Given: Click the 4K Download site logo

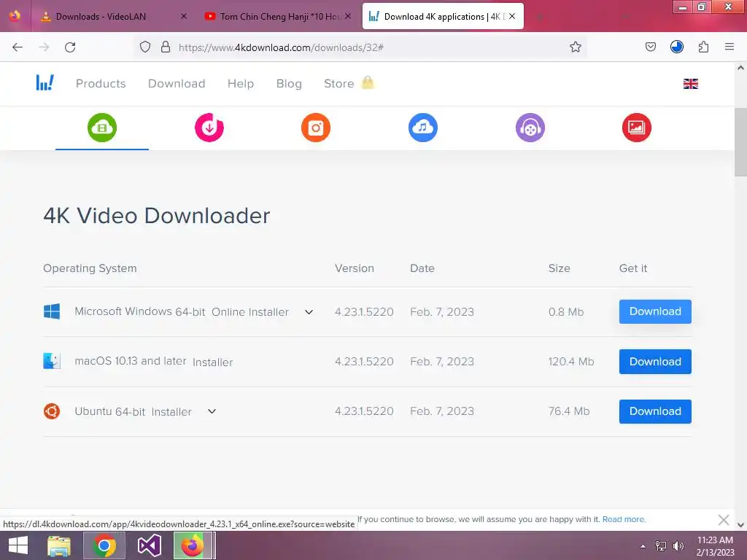Looking at the screenshot, I should tap(44, 83).
